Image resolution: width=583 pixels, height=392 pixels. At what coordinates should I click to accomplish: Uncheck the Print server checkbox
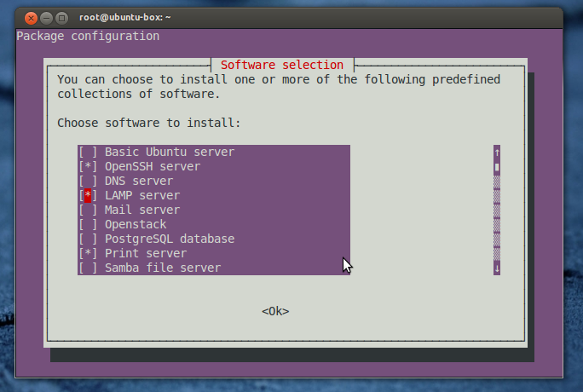(x=88, y=253)
